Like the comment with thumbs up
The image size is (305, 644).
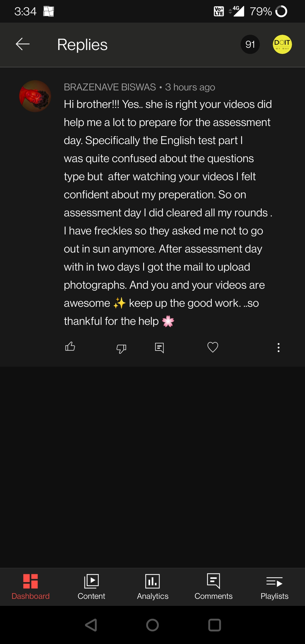(x=70, y=347)
